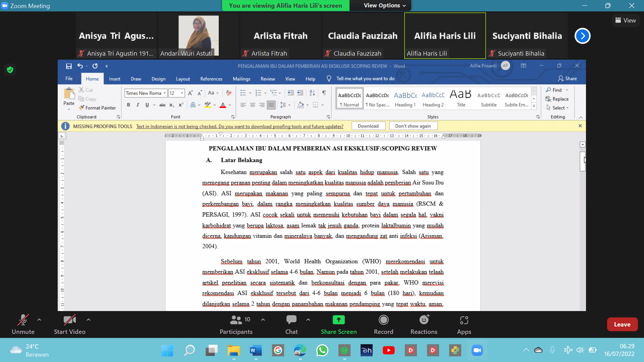Switch to the References tab

pos(211,79)
